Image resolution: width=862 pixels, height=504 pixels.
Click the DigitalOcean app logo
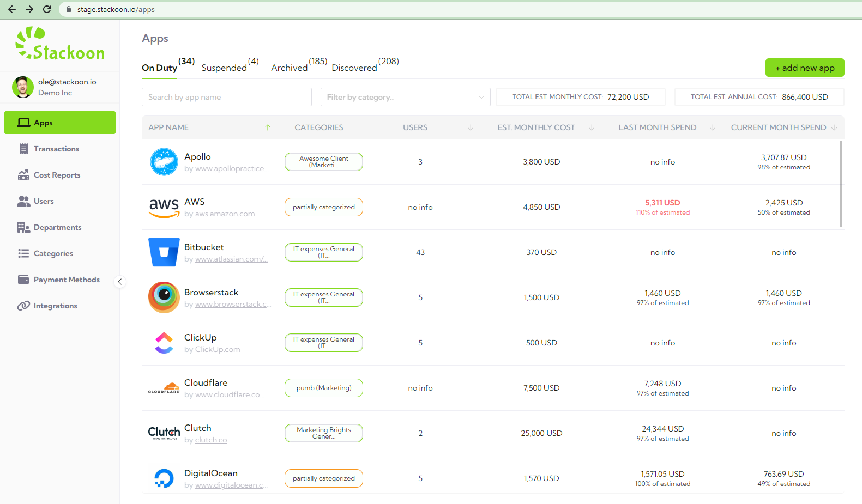coord(164,478)
